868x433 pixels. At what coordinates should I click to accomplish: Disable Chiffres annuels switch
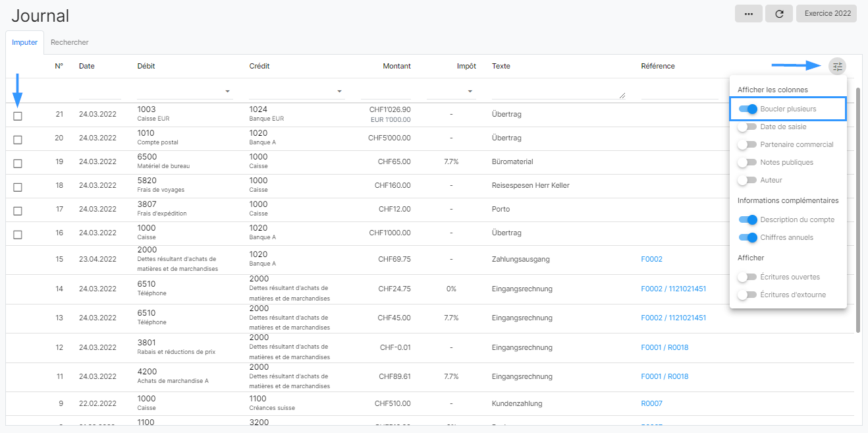747,237
